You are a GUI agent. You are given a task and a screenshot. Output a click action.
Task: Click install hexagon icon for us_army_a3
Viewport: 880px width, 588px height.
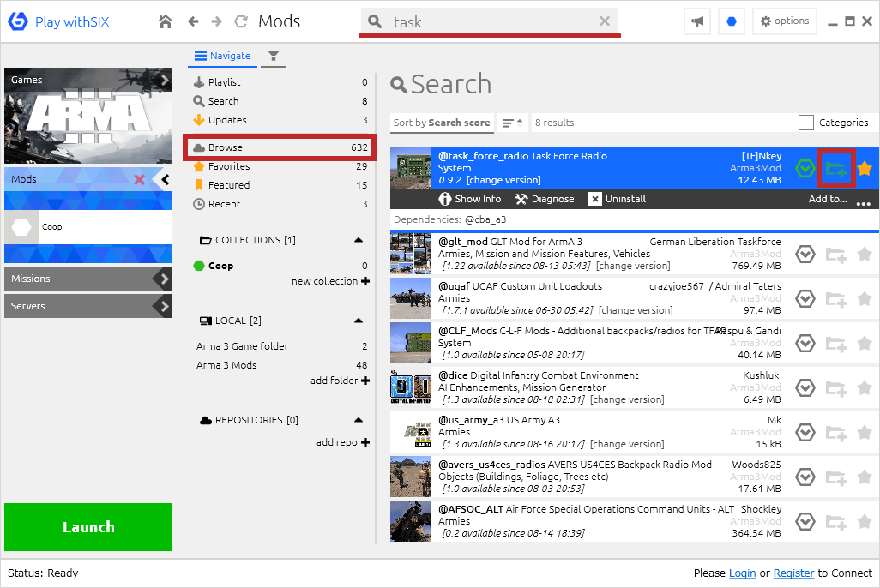pyautogui.click(x=805, y=433)
